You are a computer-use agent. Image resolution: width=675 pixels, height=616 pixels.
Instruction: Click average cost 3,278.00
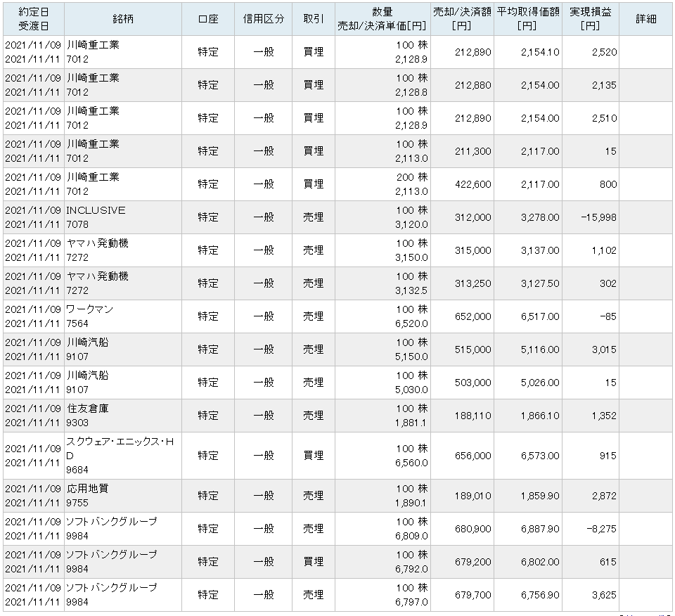pyautogui.click(x=540, y=217)
